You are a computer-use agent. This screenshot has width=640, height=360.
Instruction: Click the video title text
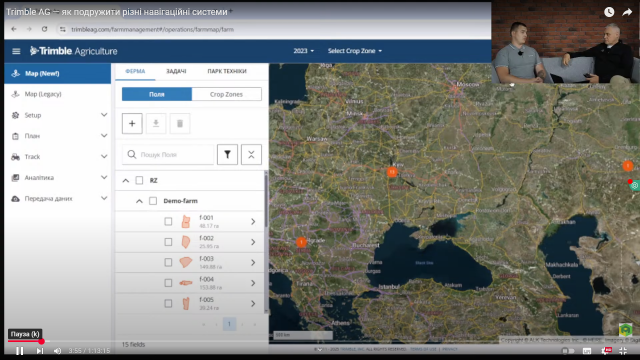pos(117,12)
